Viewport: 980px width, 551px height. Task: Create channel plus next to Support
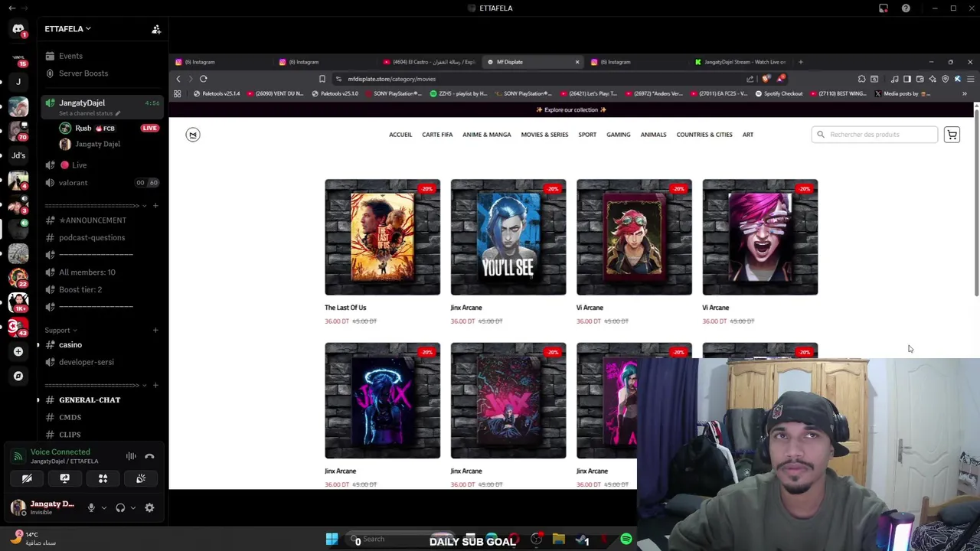point(155,331)
